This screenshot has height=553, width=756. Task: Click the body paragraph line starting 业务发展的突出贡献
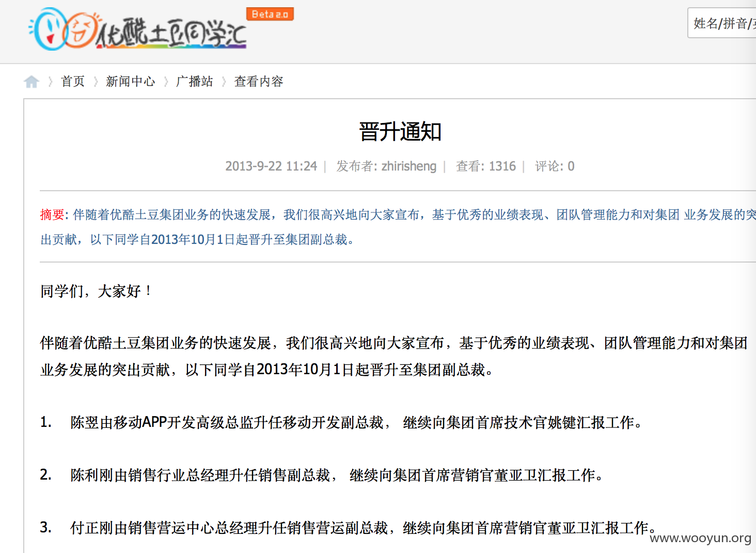[x=267, y=370]
